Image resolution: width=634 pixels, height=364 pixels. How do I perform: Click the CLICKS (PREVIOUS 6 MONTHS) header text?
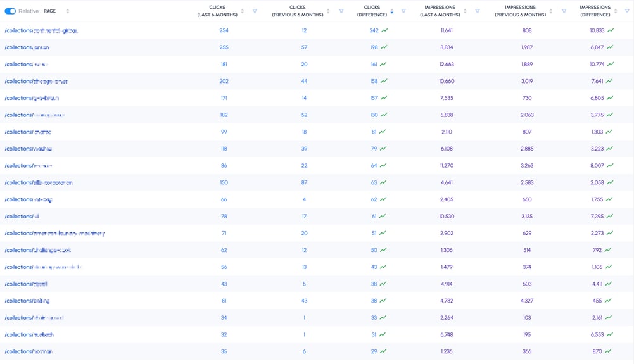[298, 11]
